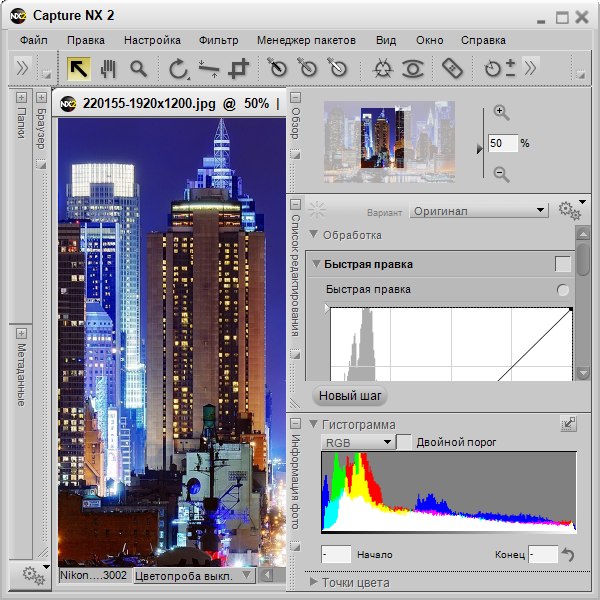Click the Overview navigator thumbnail
Image resolution: width=600 pixels, height=600 pixels.
pos(389,142)
